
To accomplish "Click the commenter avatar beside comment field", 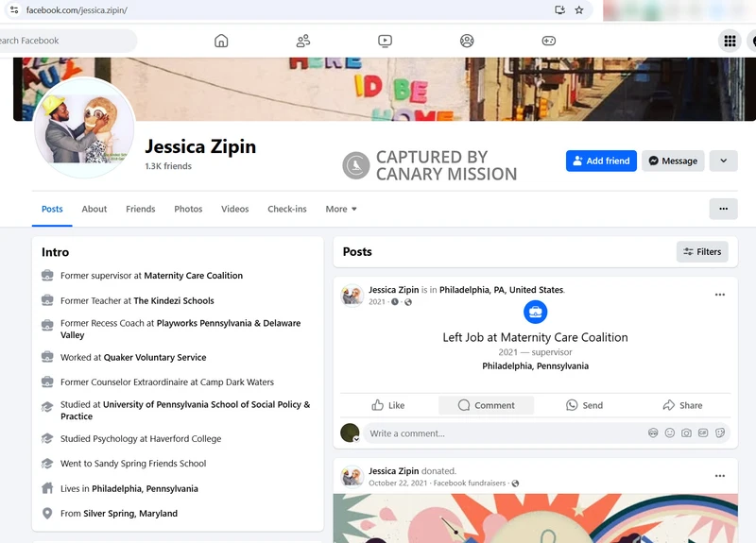I will (x=350, y=433).
